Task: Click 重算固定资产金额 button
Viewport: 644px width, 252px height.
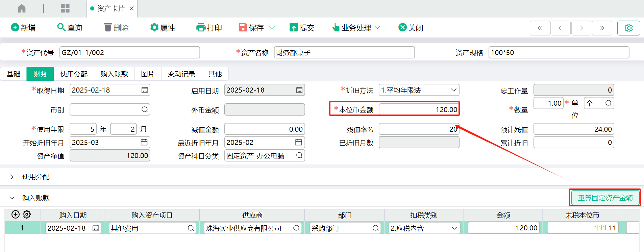Action: point(605,198)
